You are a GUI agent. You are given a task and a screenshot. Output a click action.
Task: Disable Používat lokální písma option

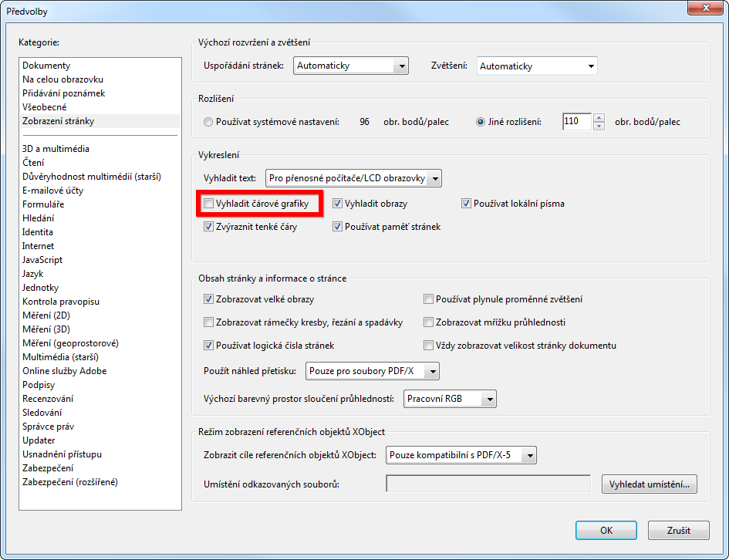[467, 204]
